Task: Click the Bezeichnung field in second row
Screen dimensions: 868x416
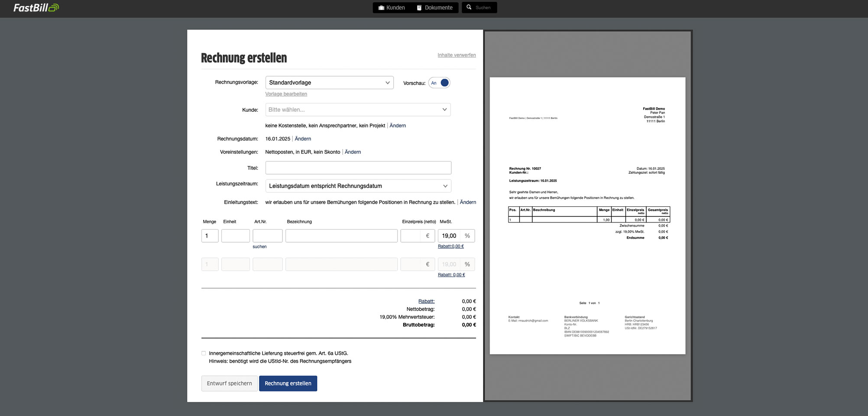Action: pyautogui.click(x=341, y=264)
